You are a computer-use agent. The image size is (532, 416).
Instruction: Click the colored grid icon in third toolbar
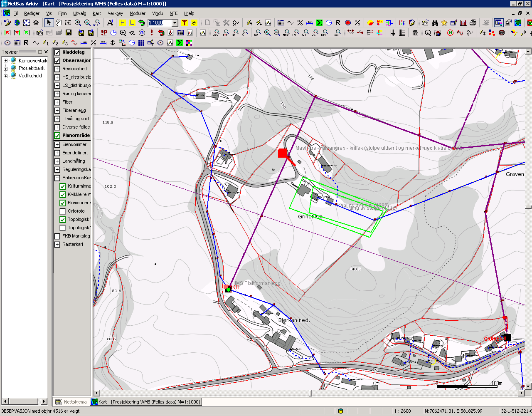pyautogui.click(x=189, y=42)
